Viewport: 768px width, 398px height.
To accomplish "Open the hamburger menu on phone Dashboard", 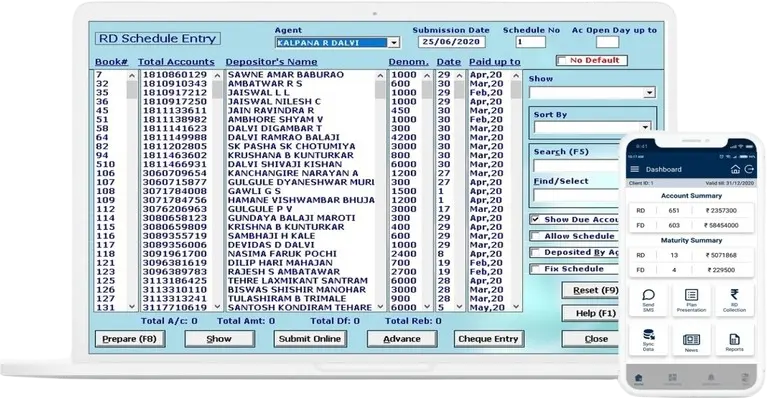I will point(635,169).
